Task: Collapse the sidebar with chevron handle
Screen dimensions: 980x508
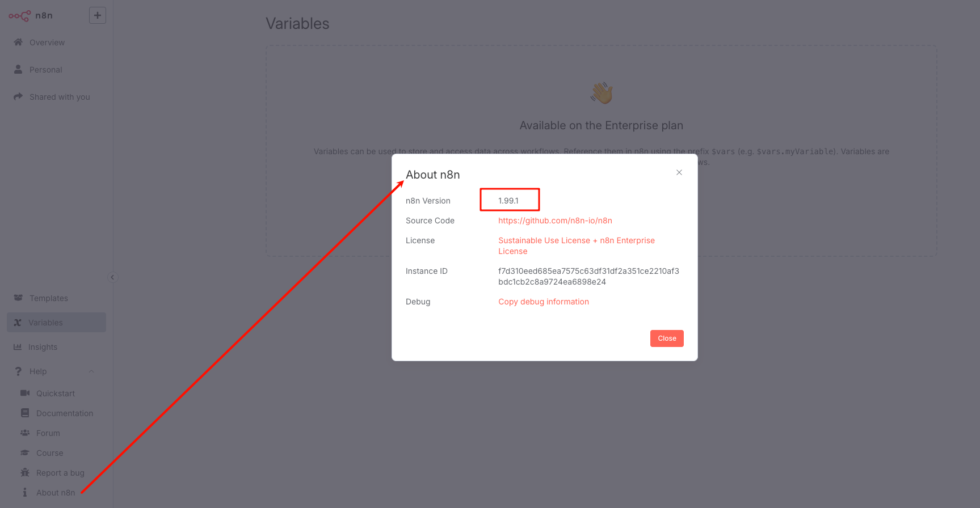Action: pyautogui.click(x=112, y=277)
